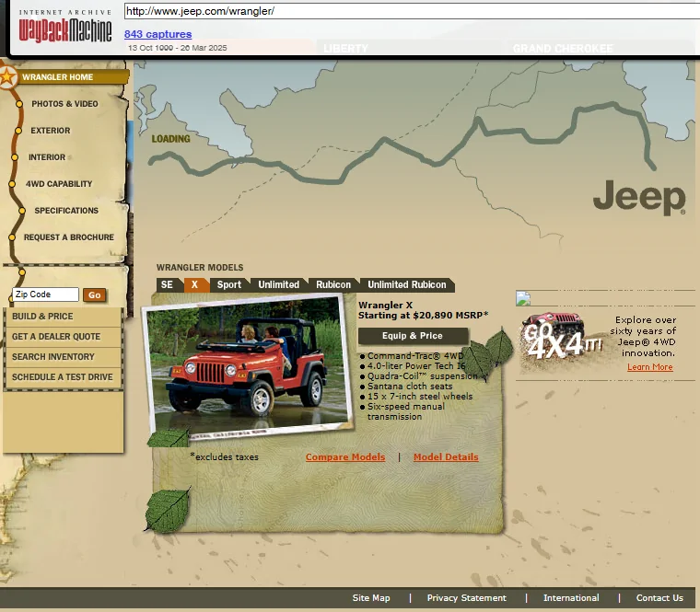Click the 843 captures link
Viewport: 700px width, 612px height.
(x=158, y=34)
